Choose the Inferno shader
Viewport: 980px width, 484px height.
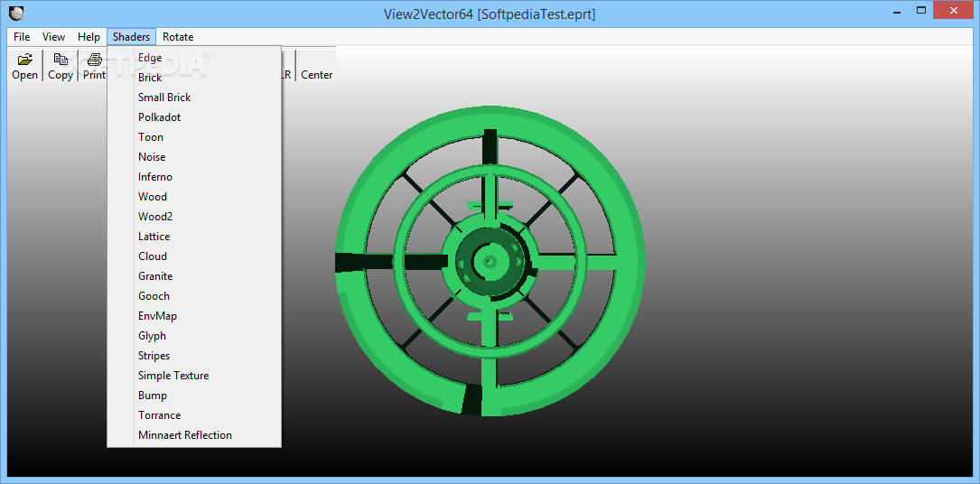click(x=194, y=177)
